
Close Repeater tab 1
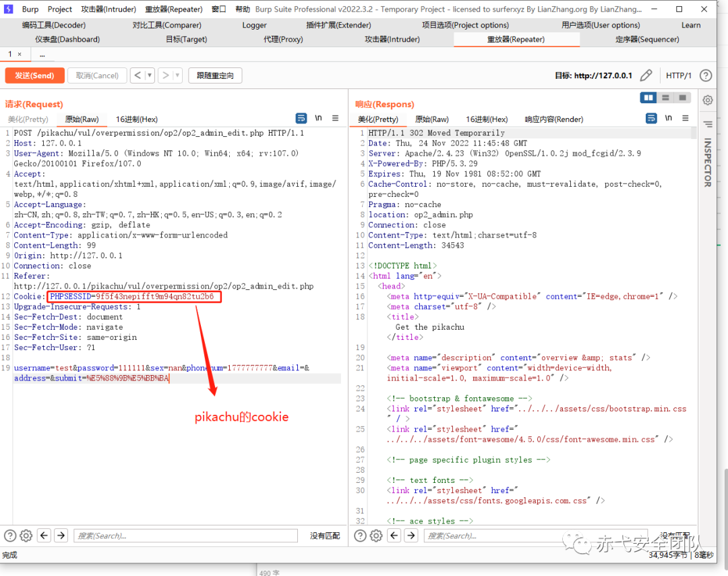tap(20, 54)
